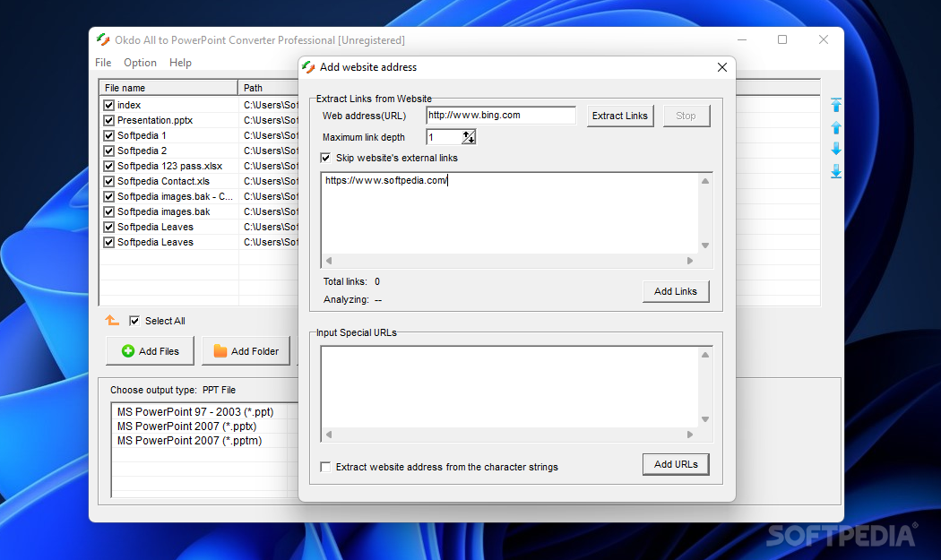Click the Maximum link depth value field
Image resolution: width=941 pixels, height=560 pixels.
[445, 137]
